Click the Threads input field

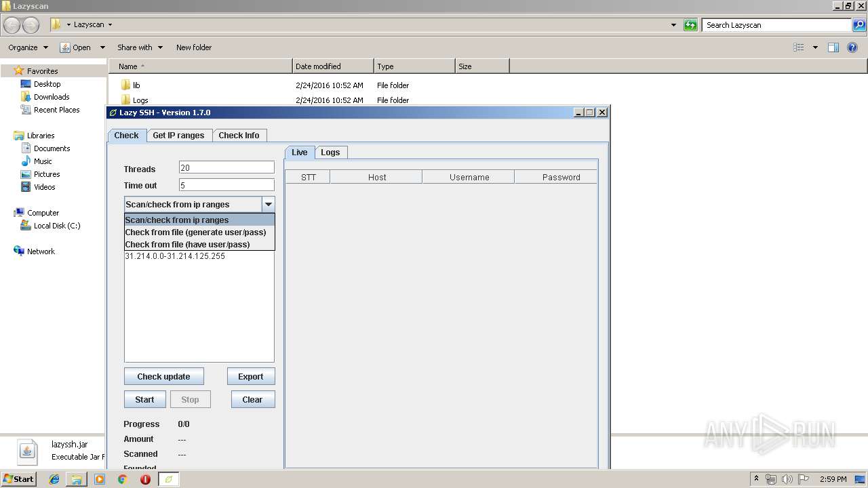point(226,167)
